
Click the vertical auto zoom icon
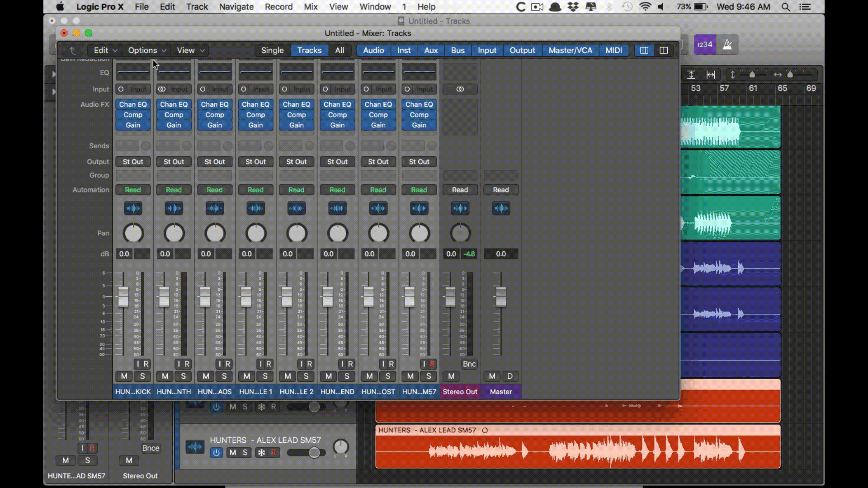pyautogui.click(x=691, y=75)
